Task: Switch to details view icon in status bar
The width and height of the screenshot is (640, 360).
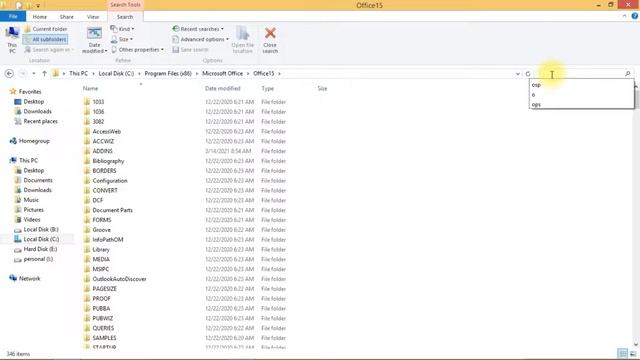Action: 622,353
